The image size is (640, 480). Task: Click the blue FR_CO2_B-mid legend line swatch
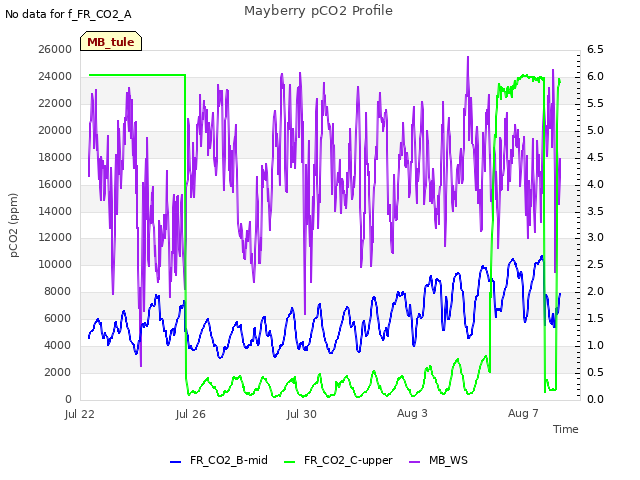click(176, 462)
